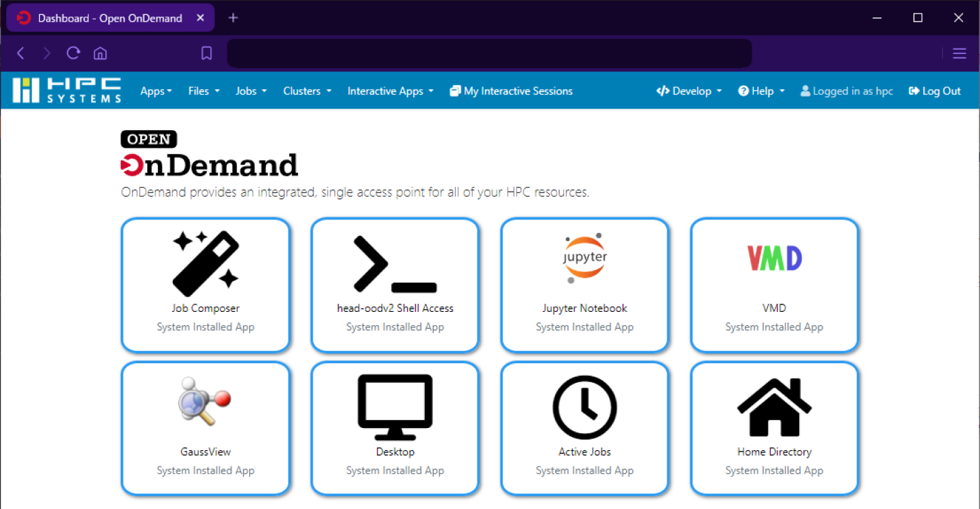Click the HPC Systems logo
Viewport: 980px width, 509px height.
pyautogui.click(x=67, y=90)
